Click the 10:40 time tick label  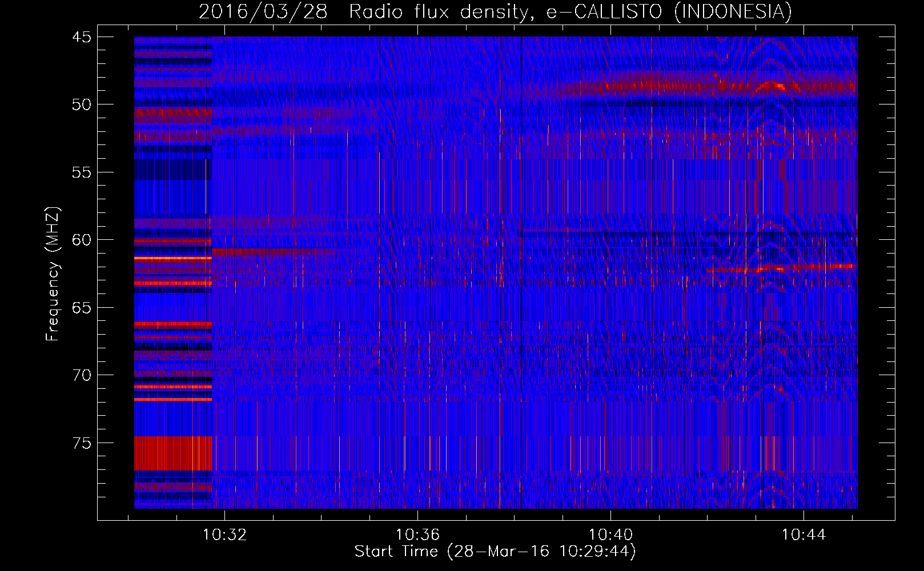(610, 534)
